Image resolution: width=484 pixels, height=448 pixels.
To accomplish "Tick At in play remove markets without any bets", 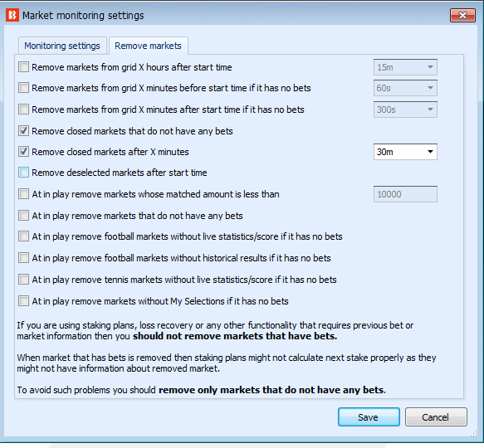I will (23, 216).
